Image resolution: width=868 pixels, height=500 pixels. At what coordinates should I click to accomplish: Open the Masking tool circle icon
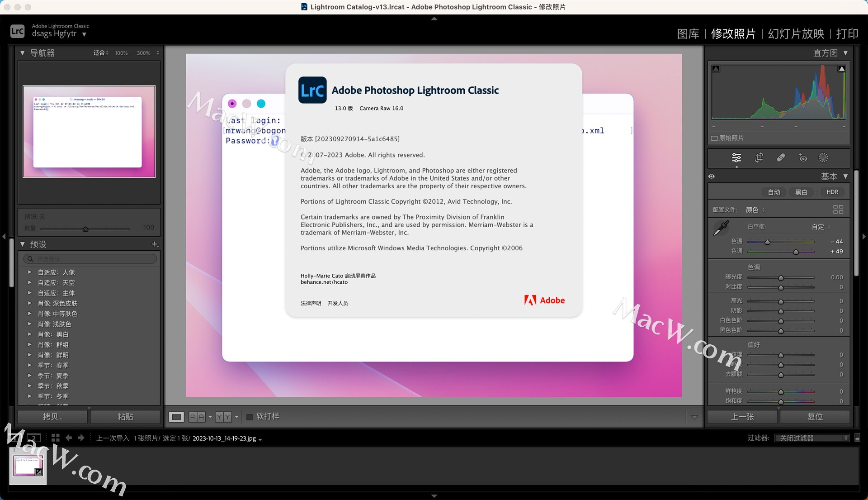823,157
